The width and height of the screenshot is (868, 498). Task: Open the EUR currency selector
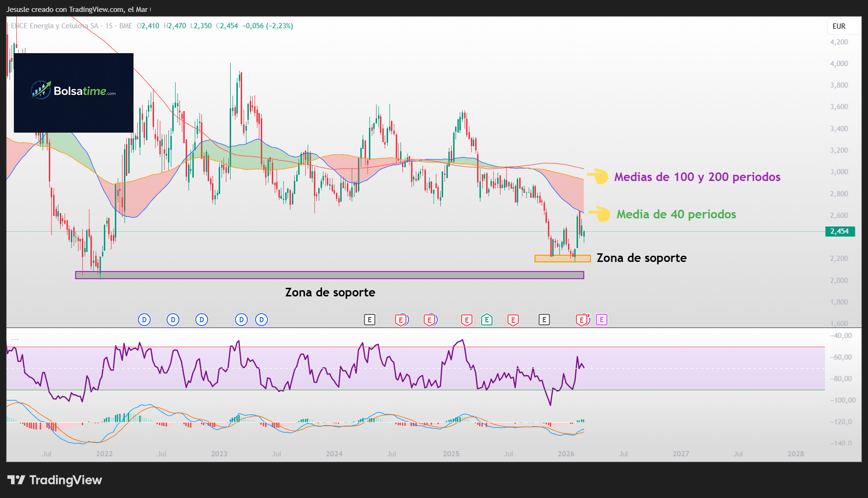[840, 26]
